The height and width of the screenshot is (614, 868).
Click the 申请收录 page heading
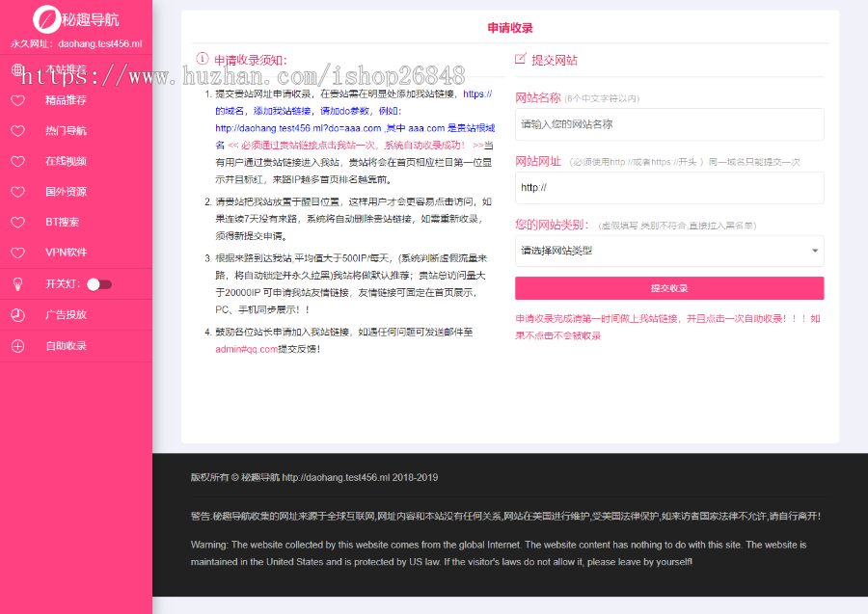pyautogui.click(x=510, y=28)
